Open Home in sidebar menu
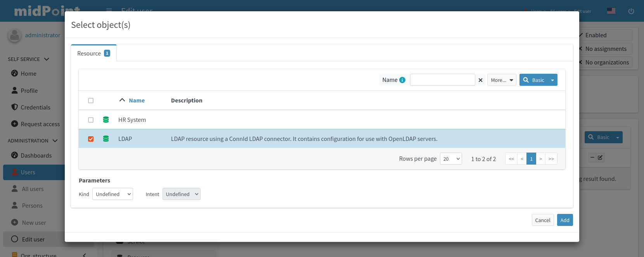This screenshot has height=257, width=644. pos(29,74)
